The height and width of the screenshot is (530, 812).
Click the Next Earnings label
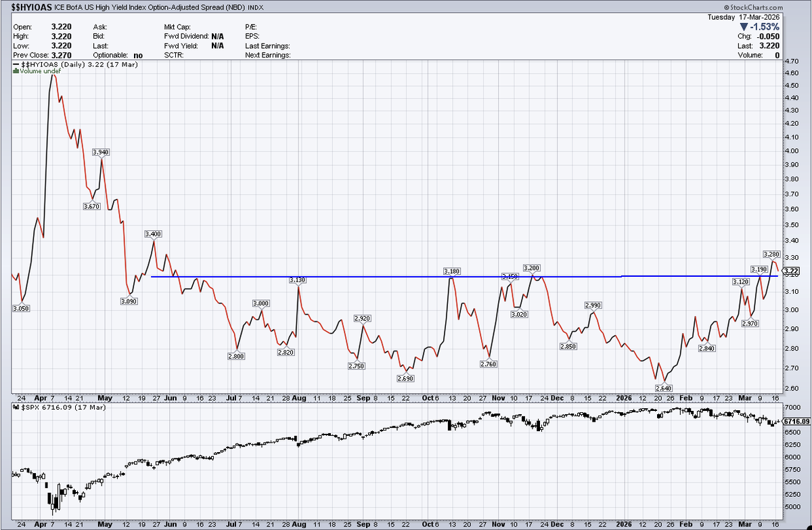pyautogui.click(x=268, y=55)
